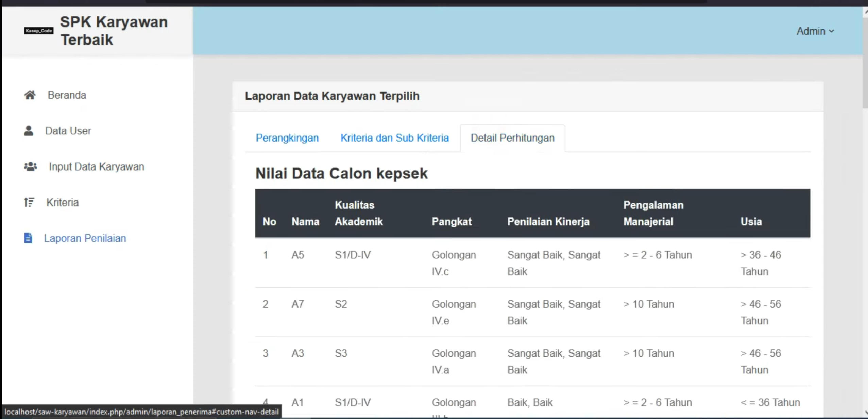Click the Pangkat column header
The image size is (868, 419).
point(452,222)
